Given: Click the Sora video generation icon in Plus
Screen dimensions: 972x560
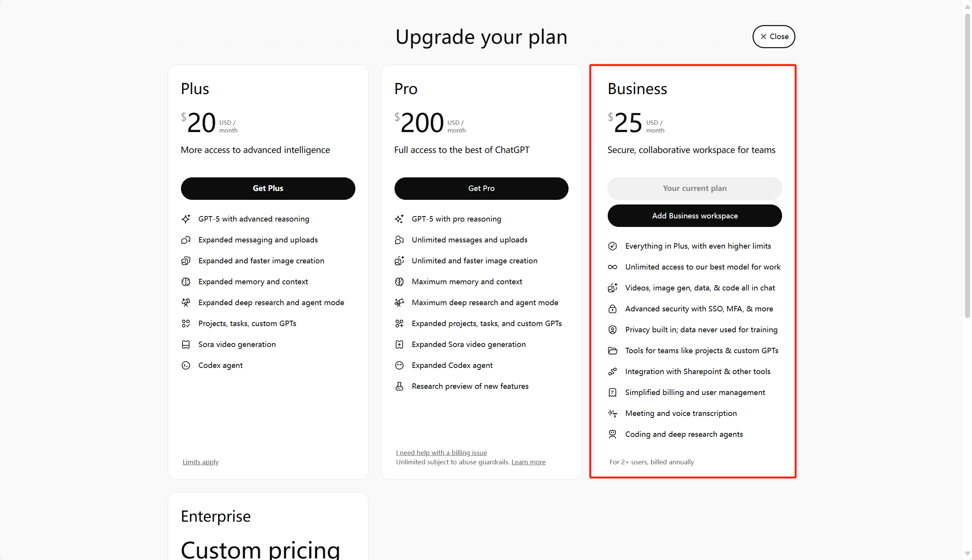Looking at the screenshot, I should pos(186,344).
